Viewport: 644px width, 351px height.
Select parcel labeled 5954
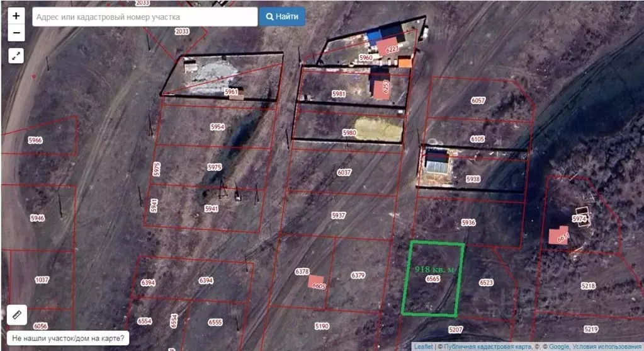point(217,127)
